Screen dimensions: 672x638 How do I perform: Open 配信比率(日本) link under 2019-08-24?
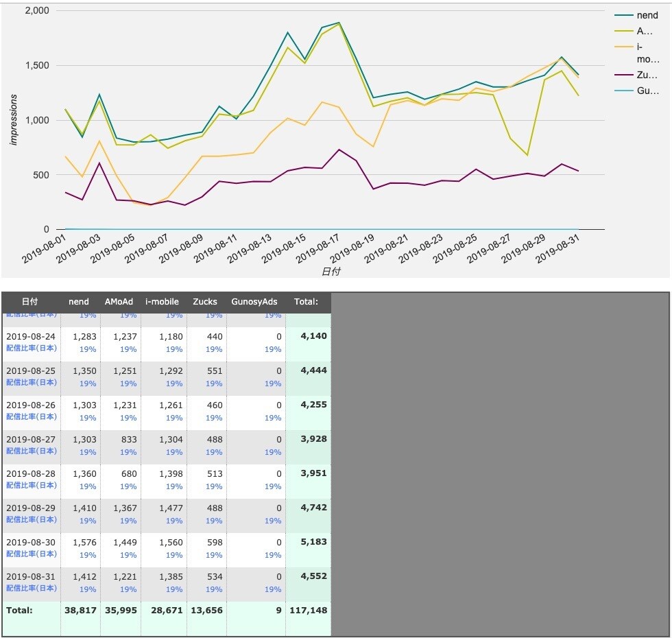pos(32,348)
